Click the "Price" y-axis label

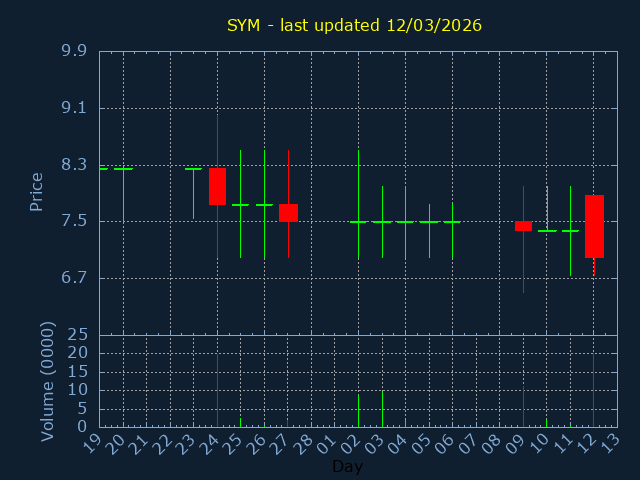click(x=37, y=192)
